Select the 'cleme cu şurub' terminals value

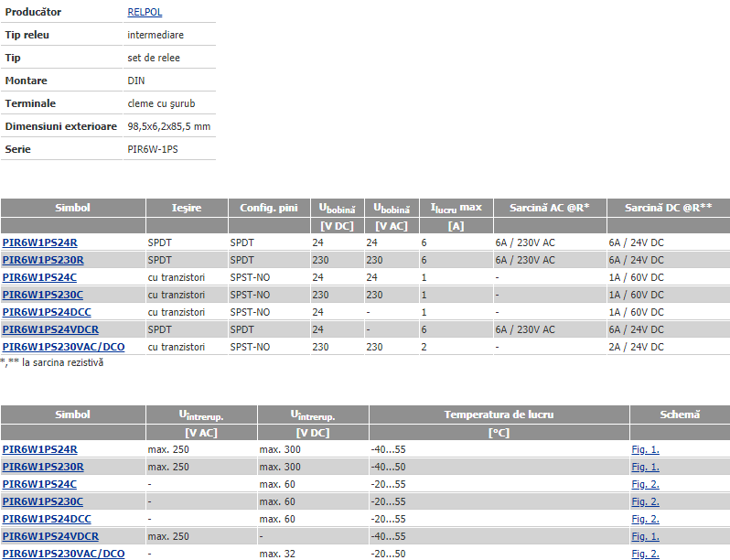tap(161, 103)
